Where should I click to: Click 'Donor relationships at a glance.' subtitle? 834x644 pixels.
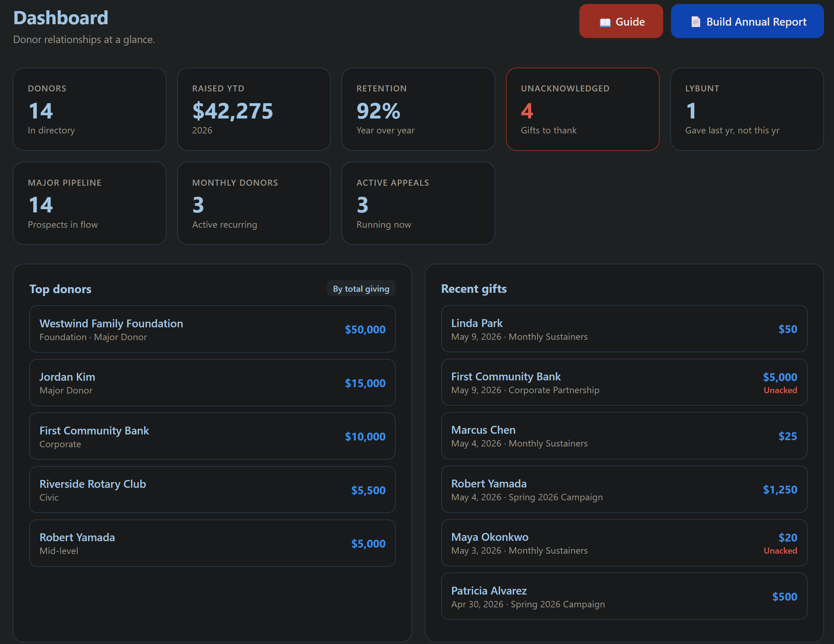84,40
